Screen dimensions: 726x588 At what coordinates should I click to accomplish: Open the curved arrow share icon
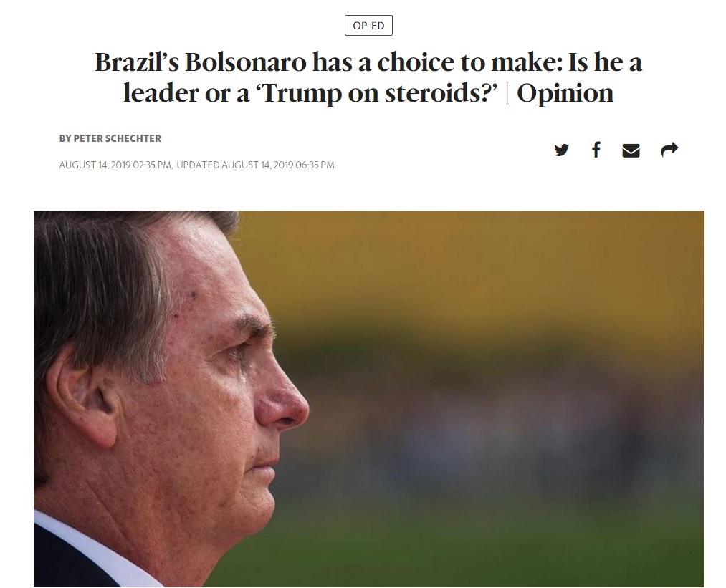pyautogui.click(x=669, y=150)
